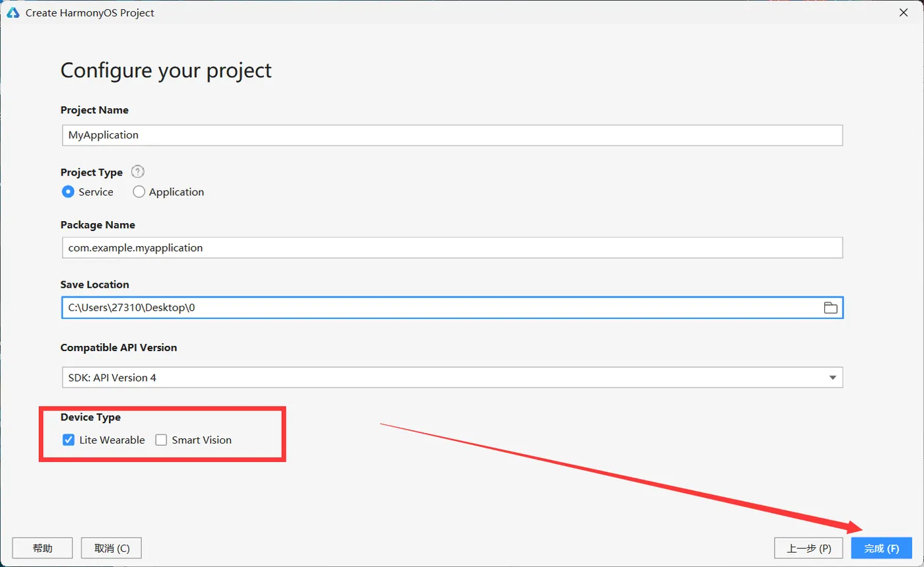The image size is (924, 567).
Task: Click the Project Type help question-mark icon
Action: [137, 172]
